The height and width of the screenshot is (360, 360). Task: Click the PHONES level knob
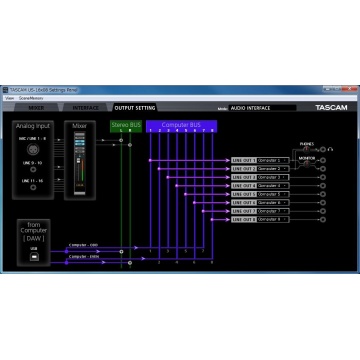click(x=307, y=149)
